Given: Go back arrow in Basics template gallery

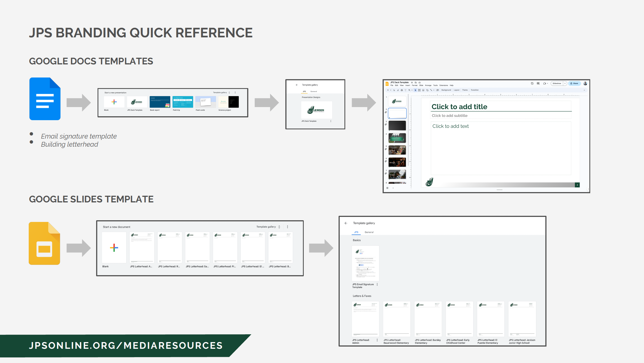Looking at the screenshot, I should point(346,223).
